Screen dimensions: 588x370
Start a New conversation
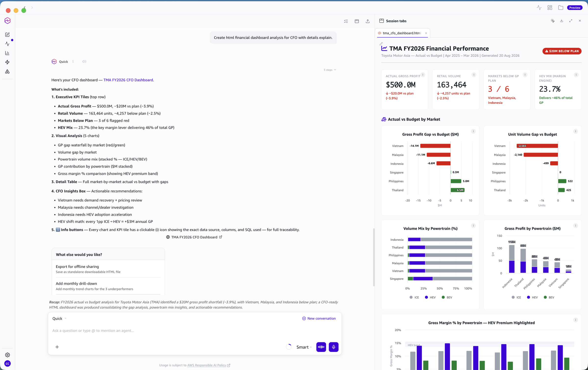pos(319,318)
